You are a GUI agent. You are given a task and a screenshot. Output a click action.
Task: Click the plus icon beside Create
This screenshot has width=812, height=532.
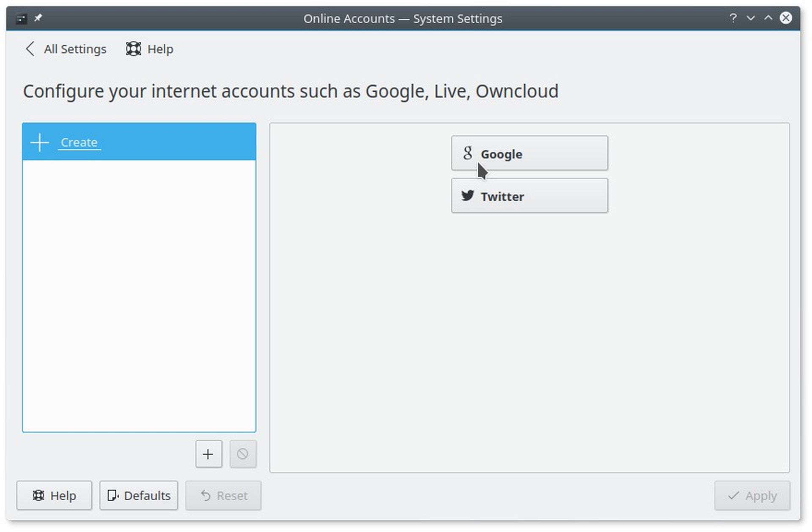tap(40, 142)
